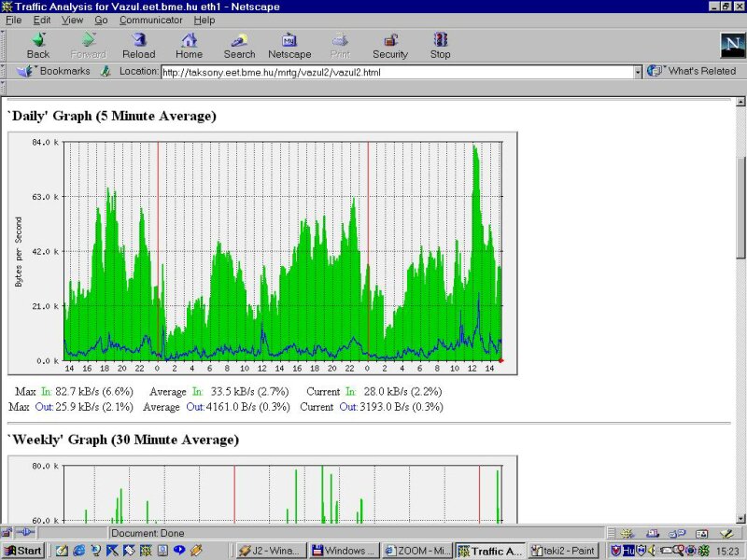Switch to the ZOOM taskbar window
Image resolution: width=747 pixels, height=560 pixels.
pos(416,551)
